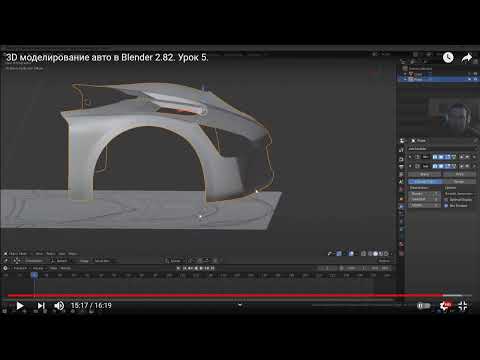Click the Share arrow icon
This screenshot has width=480, height=360.
(467, 58)
